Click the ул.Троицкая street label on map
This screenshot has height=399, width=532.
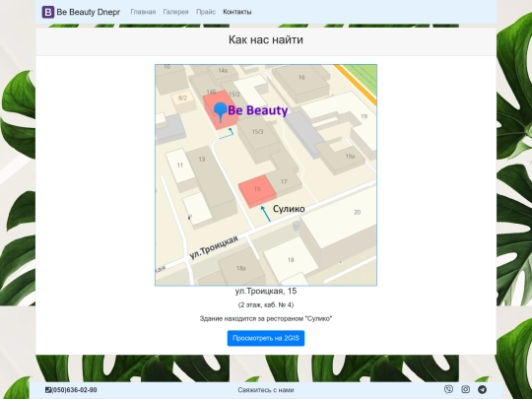[x=214, y=247]
